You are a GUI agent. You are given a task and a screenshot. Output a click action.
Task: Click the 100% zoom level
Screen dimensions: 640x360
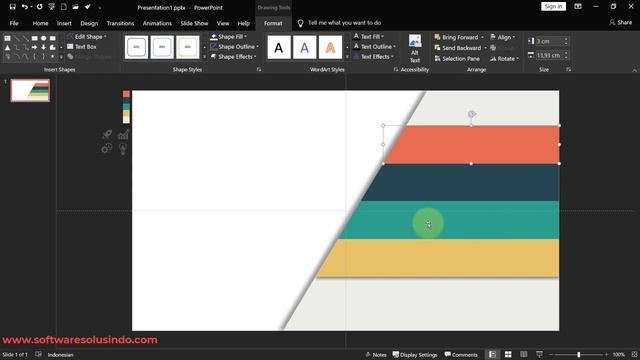[x=618, y=355]
